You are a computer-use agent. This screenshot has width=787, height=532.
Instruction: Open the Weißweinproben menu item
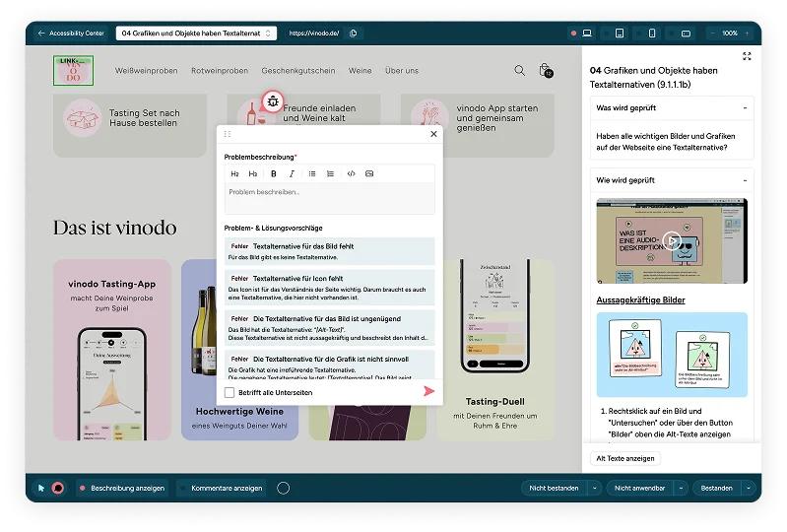click(x=146, y=71)
